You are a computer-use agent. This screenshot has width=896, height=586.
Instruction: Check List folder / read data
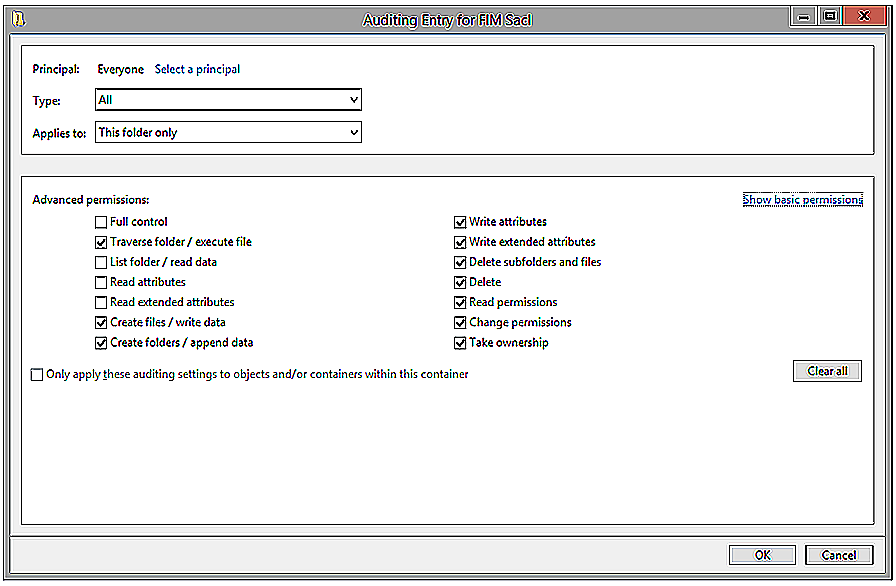[x=101, y=262]
